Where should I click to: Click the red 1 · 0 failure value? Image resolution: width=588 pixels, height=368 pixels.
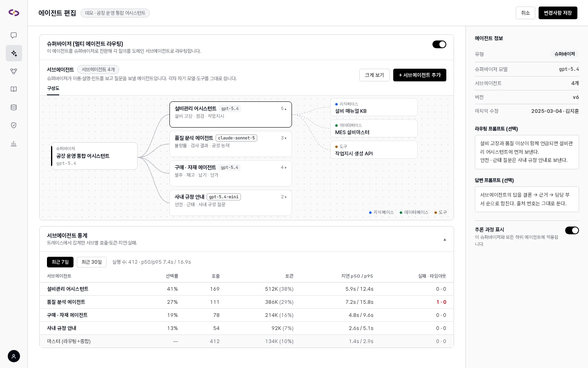[x=441, y=302]
